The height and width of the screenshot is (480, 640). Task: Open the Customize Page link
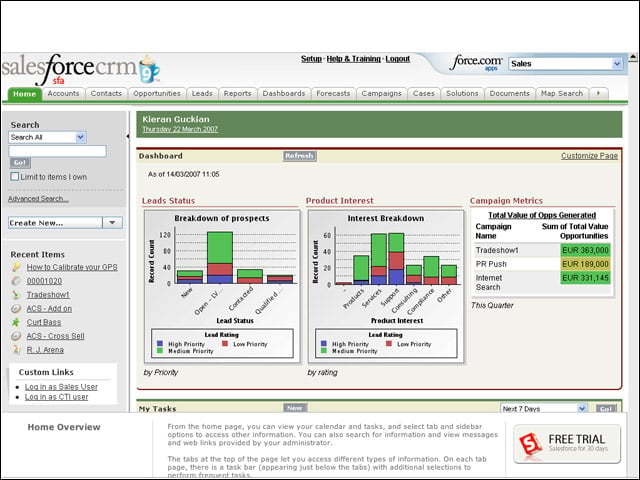(589, 156)
